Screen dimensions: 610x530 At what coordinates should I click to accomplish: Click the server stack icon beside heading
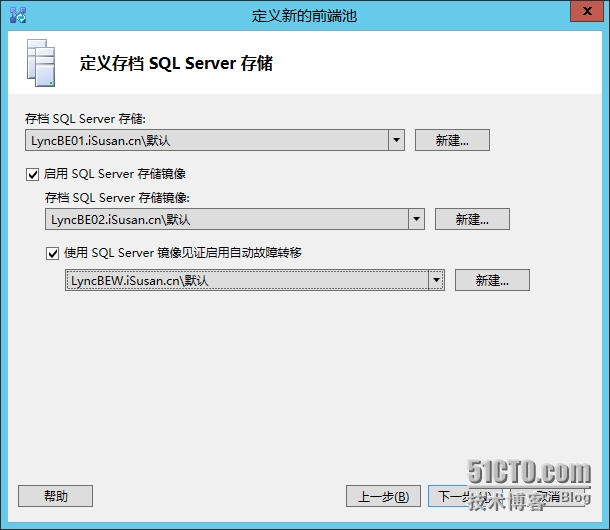(x=41, y=63)
